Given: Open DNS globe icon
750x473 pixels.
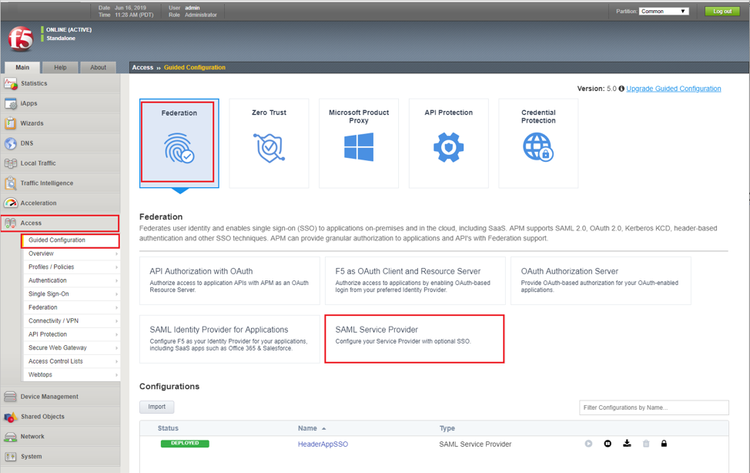Looking at the screenshot, I should [11, 143].
